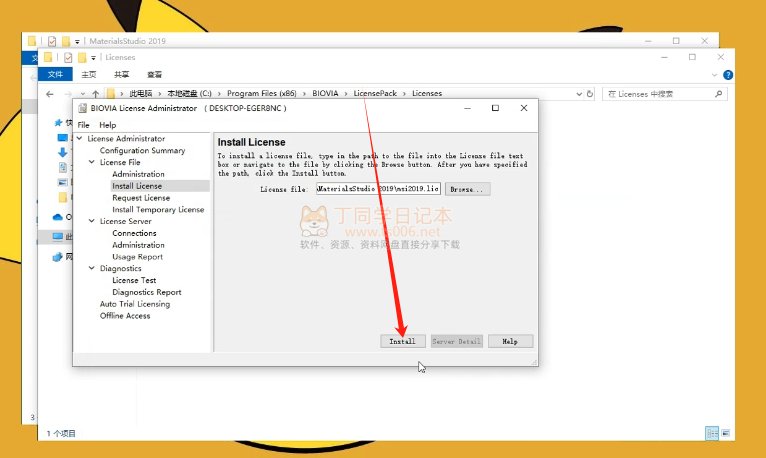The height and width of the screenshot is (458, 766).
Task: Select Connections under License Server
Action: pos(134,233)
